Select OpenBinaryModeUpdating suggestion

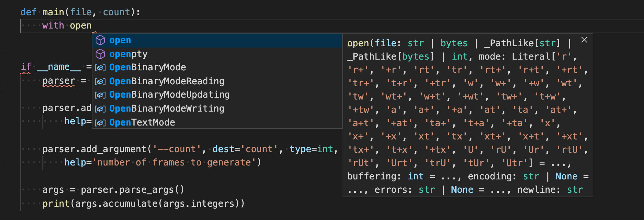pyautogui.click(x=217, y=95)
